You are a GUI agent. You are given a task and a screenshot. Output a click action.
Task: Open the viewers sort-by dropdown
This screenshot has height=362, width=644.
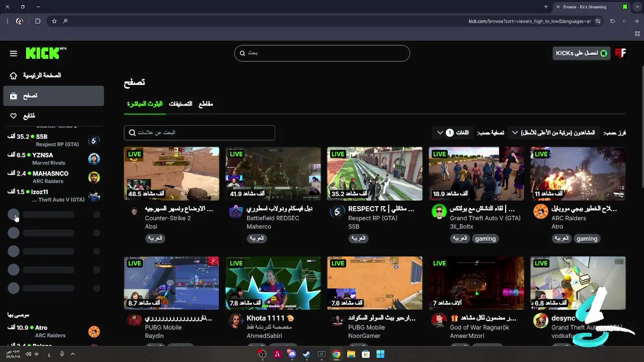point(553,133)
